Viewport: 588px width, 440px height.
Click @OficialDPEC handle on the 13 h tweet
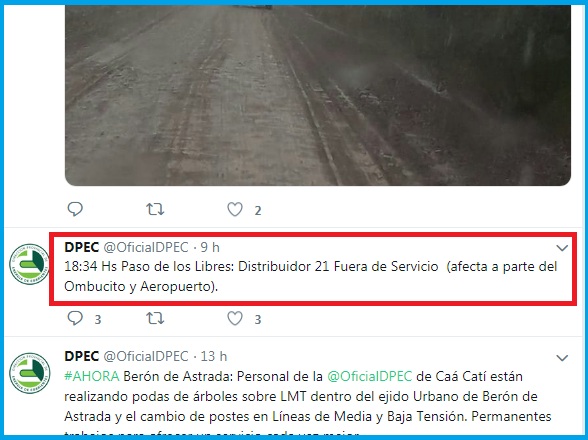coord(146,356)
